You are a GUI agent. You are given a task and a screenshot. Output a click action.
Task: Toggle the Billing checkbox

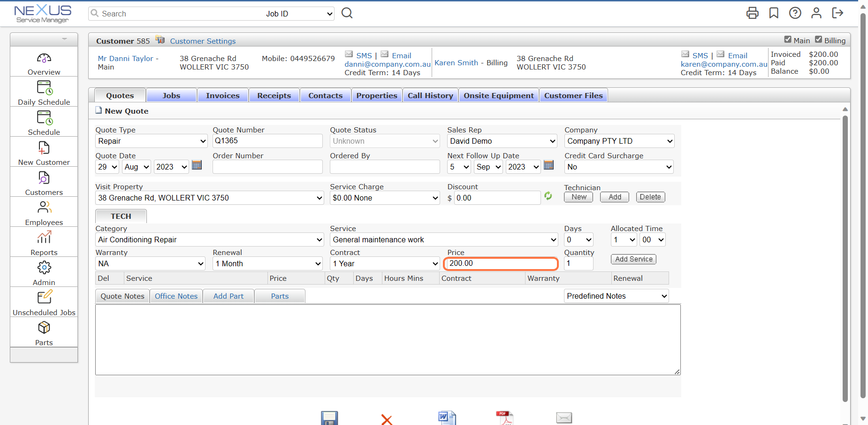tap(818, 39)
